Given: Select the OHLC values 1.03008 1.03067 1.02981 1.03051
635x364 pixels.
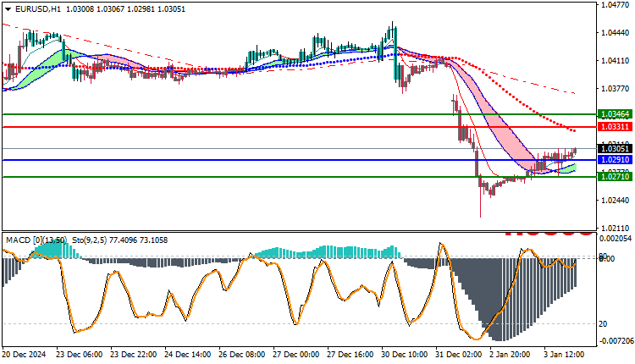Looking at the screenshot, I should coord(125,9).
